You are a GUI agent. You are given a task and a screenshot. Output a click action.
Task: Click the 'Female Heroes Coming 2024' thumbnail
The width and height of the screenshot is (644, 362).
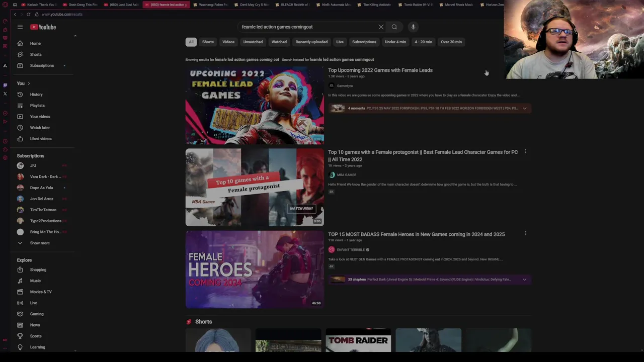(255, 269)
